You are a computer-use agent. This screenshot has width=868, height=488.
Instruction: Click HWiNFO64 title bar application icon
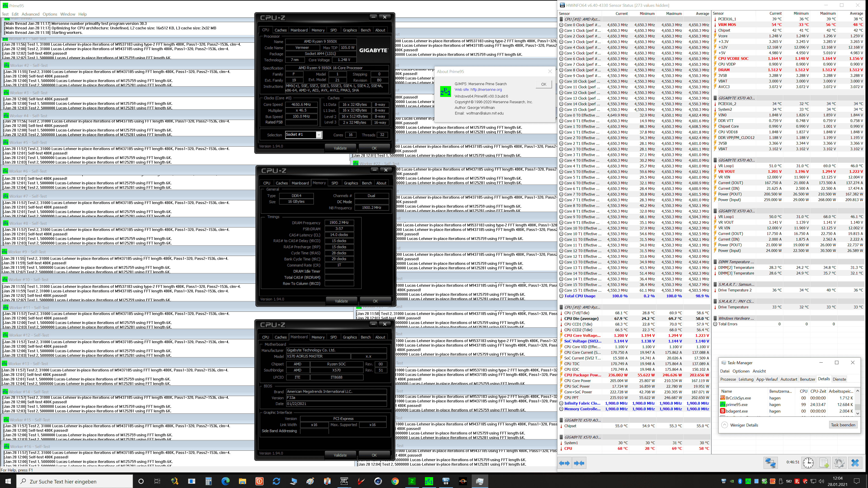pyautogui.click(x=562, y=5)
